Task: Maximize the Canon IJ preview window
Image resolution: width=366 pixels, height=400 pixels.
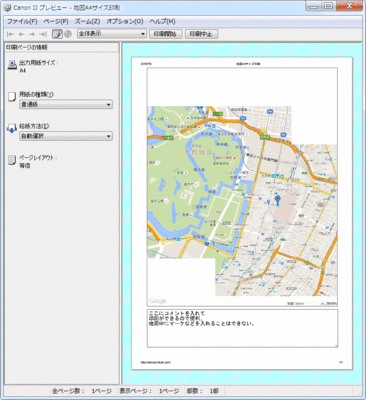Action: 329,6
